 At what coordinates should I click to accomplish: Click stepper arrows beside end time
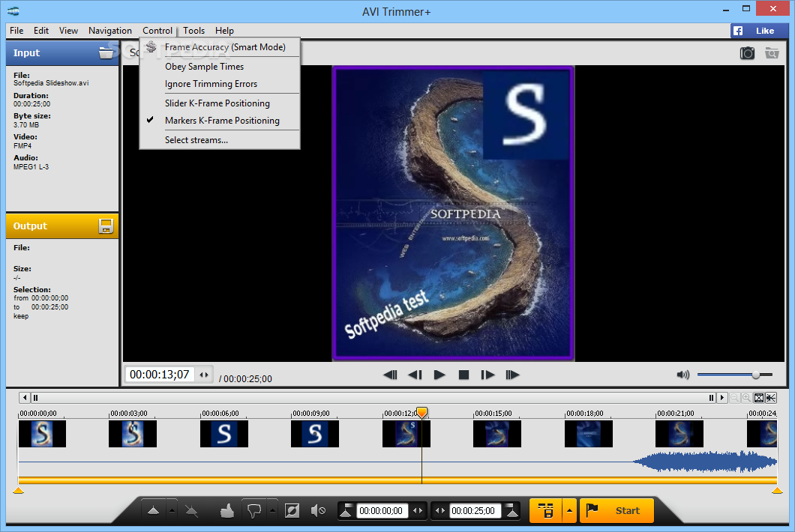[x=440, y=511]
